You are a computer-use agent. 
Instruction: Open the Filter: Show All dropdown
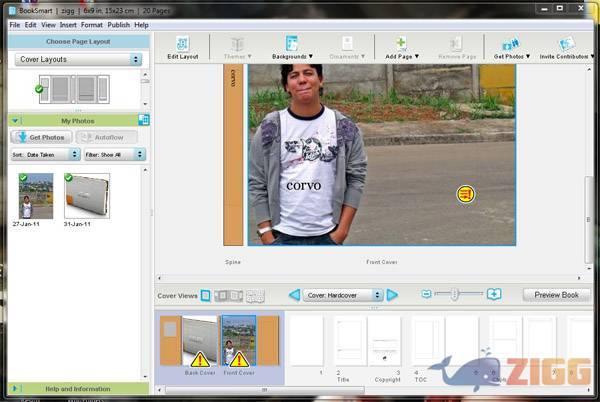coord(114,155)
